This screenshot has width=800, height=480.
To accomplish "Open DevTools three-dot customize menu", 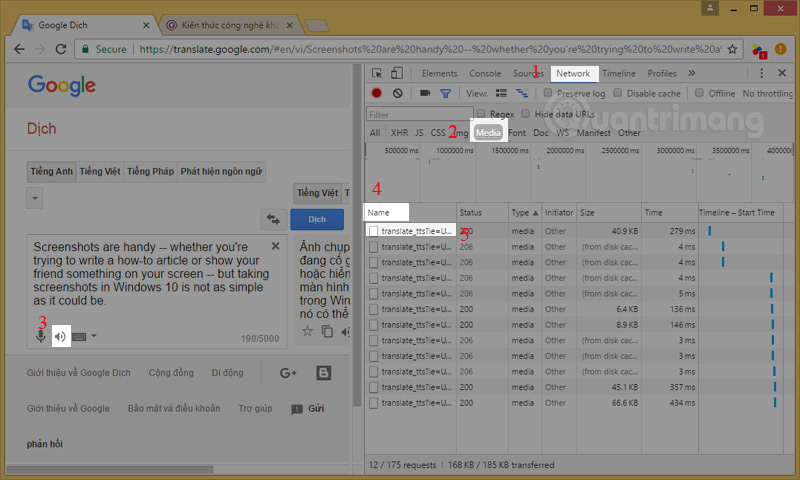I will point(761,73).
